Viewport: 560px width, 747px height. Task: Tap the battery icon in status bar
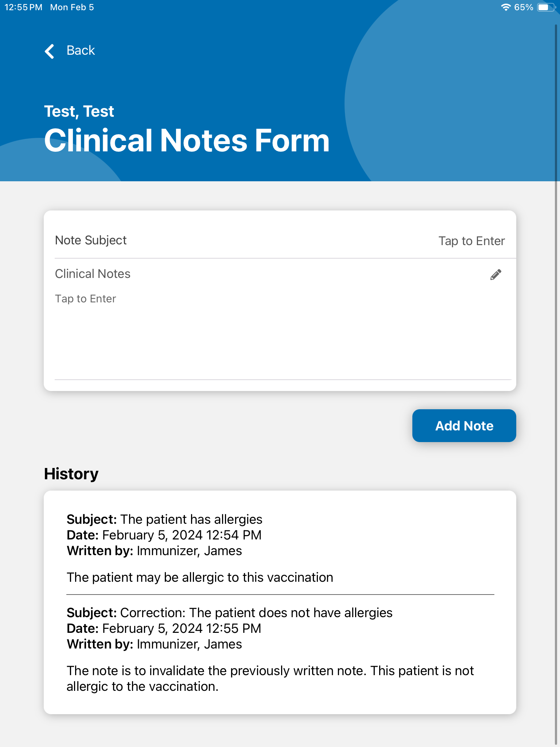[545, 7]
